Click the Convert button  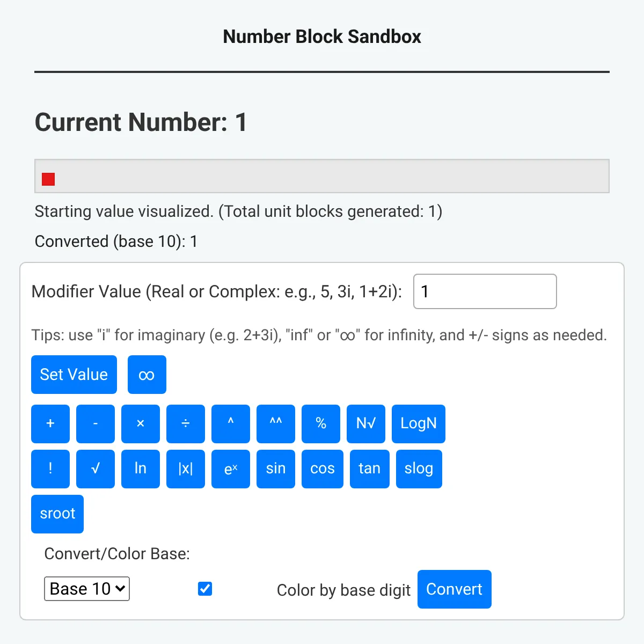point(455,589)
